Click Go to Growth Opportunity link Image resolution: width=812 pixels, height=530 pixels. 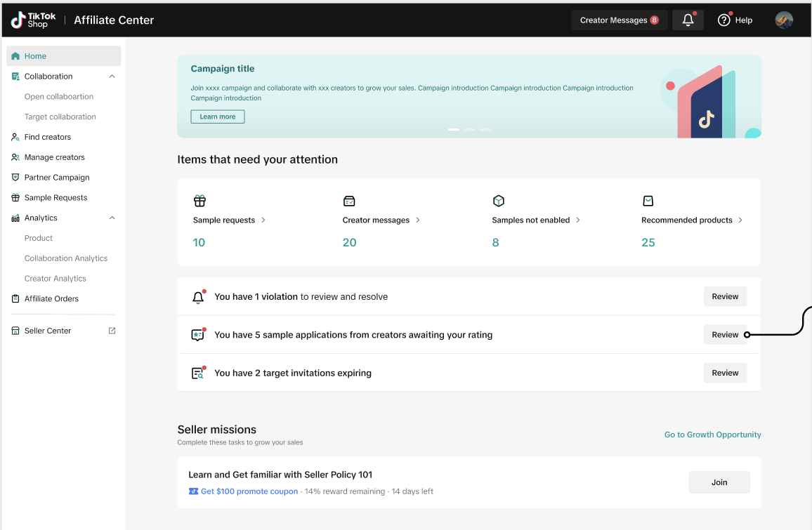pos(712,435)
